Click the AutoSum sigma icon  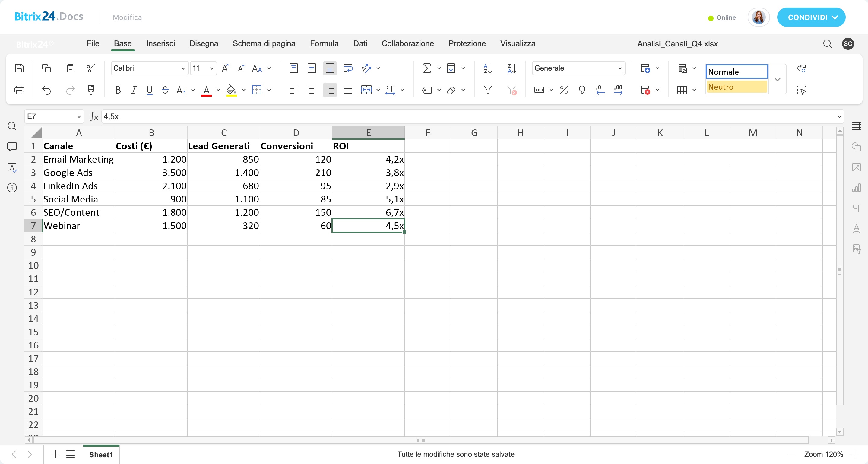[x=426, y=68]
